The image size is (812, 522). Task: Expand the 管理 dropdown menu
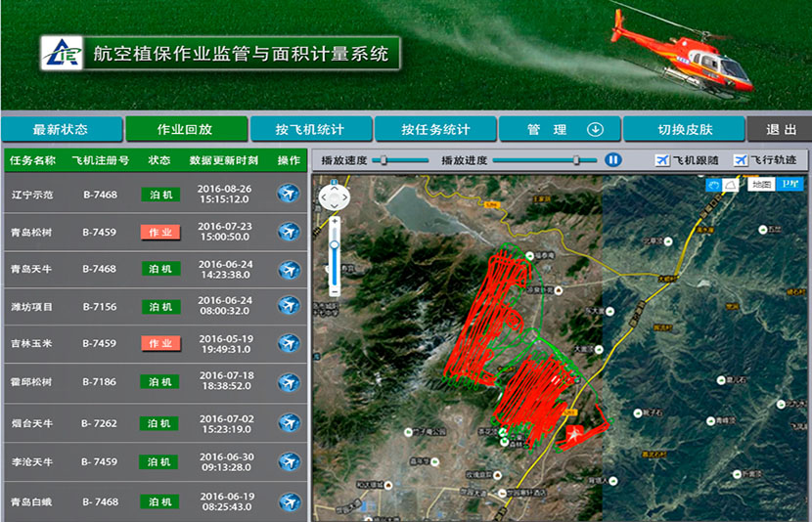pyautogui.click(x=561, y=130)
